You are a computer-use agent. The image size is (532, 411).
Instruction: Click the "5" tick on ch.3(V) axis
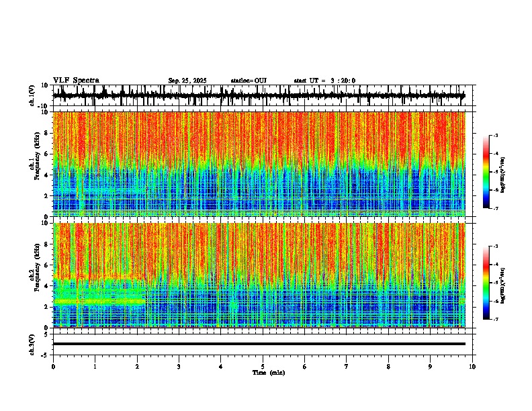click(47, 334)
